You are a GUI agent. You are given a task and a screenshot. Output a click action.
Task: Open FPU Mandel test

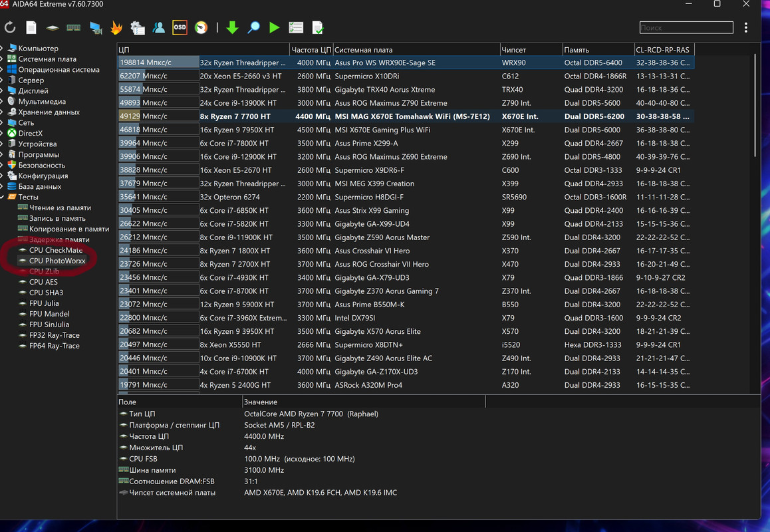pos(49,314)
